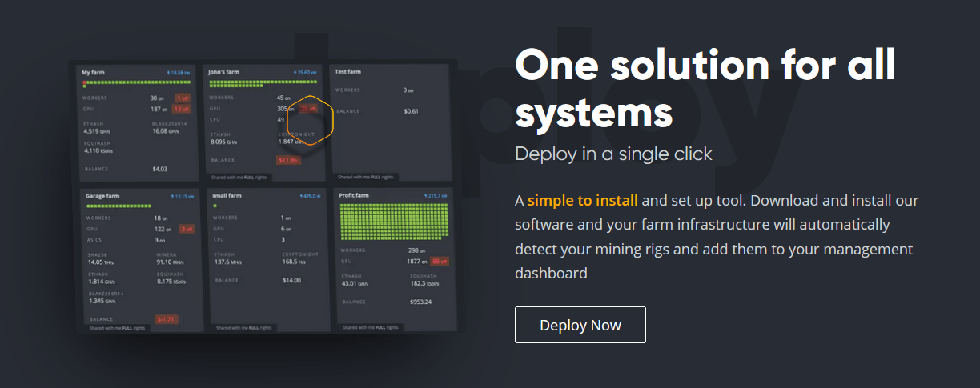Click the single green worker square in small farm
This screenshot has height=388, width=980.
point(215,206)
